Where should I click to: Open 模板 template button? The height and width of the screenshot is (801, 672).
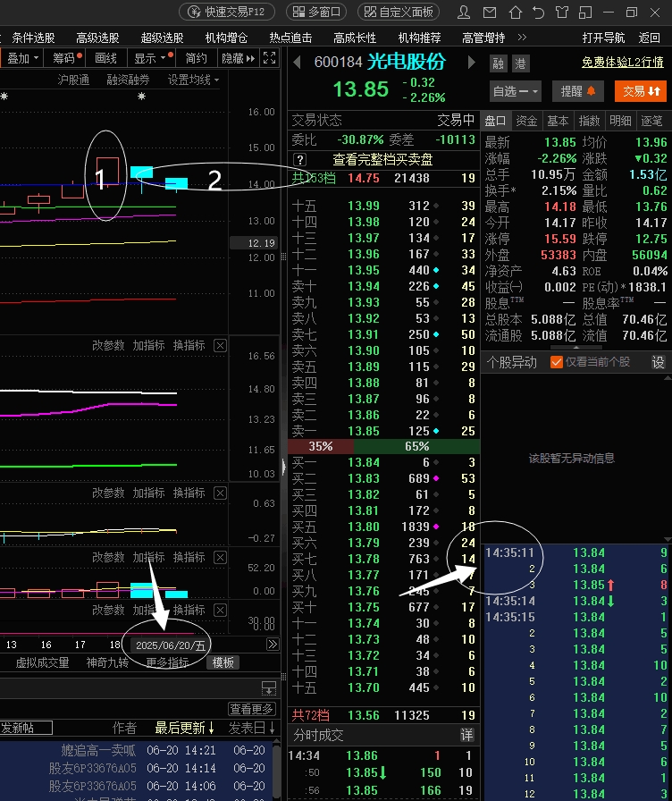[223, 662]
